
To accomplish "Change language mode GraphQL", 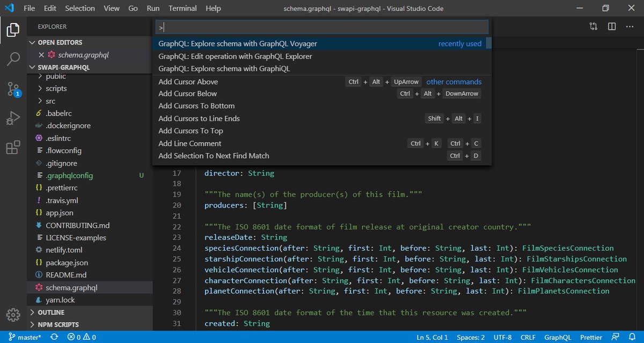I will tap(558, 337).
